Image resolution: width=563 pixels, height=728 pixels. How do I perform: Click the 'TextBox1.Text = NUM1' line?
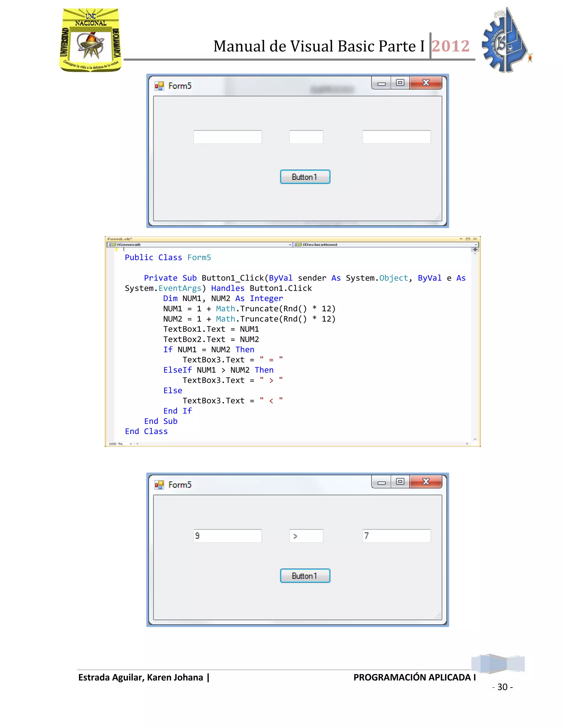point(211,329)
